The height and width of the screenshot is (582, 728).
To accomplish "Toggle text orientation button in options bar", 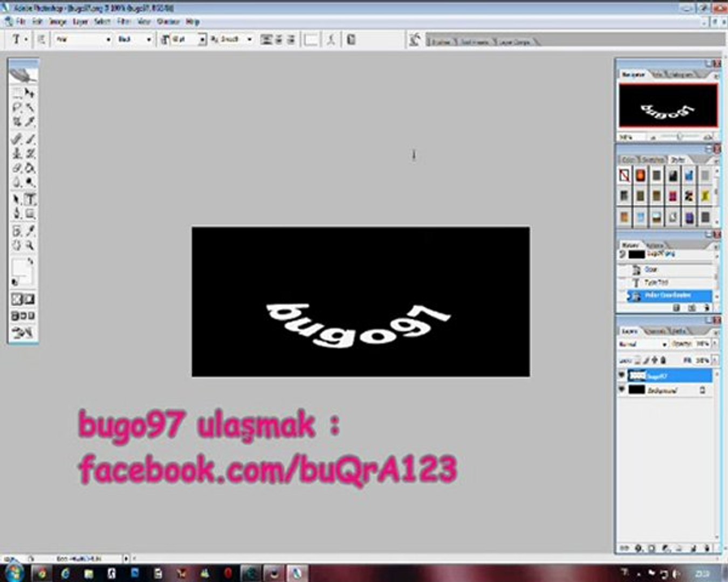I will [x=41, y=39].
